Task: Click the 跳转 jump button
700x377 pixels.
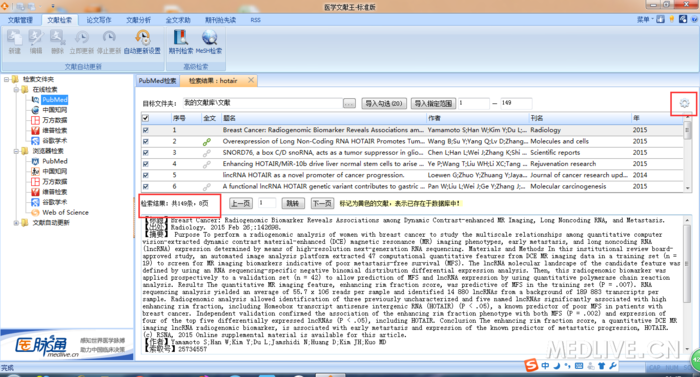Action: pyautogui.click(x=293, y=204)
